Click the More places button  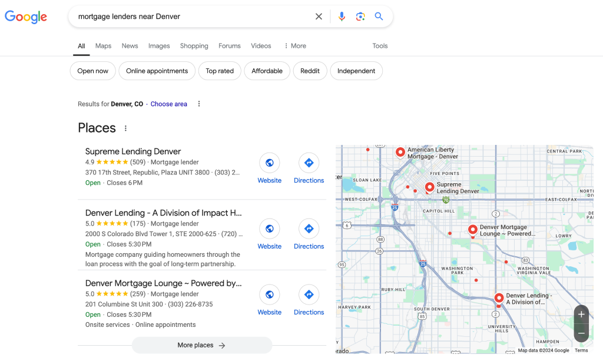pyautogui.click(x=201, y=345)
